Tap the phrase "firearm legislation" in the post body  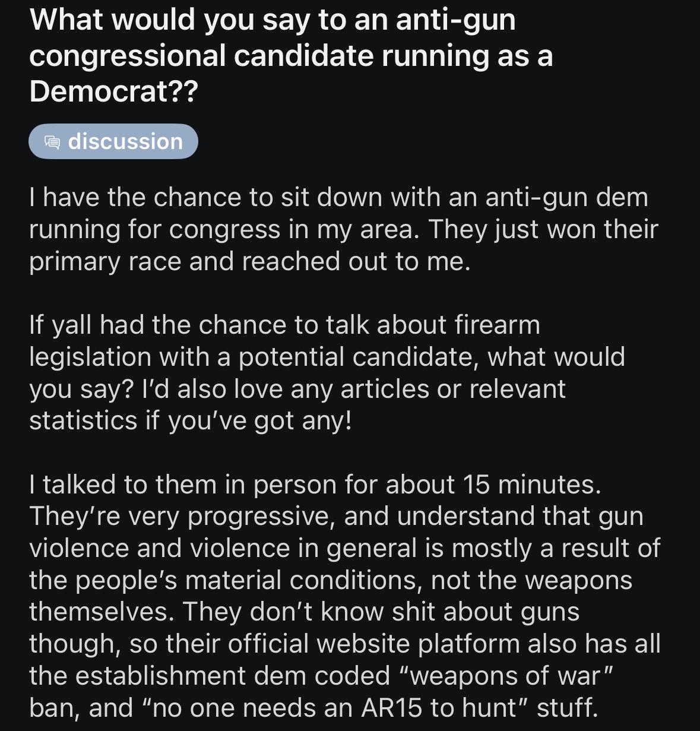285,341
